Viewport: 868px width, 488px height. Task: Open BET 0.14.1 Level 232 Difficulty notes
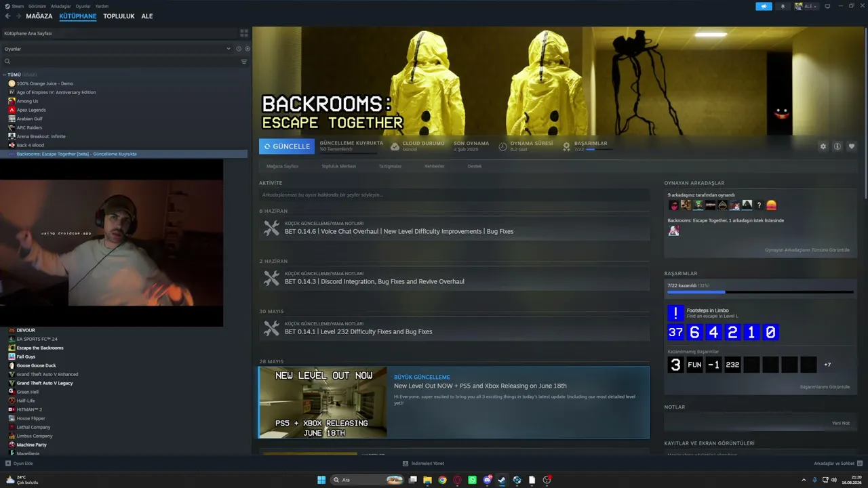click(454, 329)
